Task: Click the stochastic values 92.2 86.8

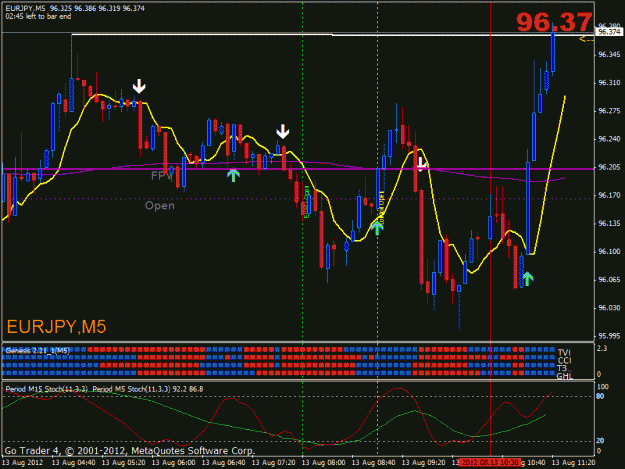Action: (x=187, y=389)
